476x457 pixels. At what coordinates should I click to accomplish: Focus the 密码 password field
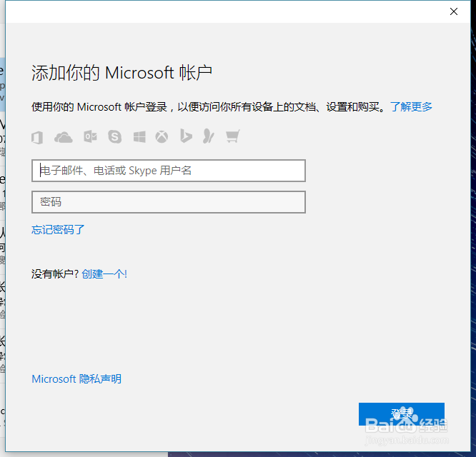click(169, 202)
